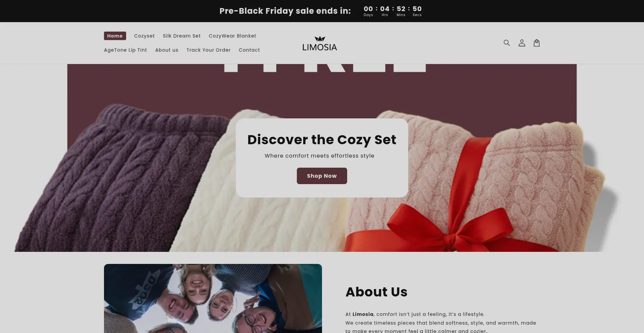Click the pink blanket with red ribbon

point(476,188)
